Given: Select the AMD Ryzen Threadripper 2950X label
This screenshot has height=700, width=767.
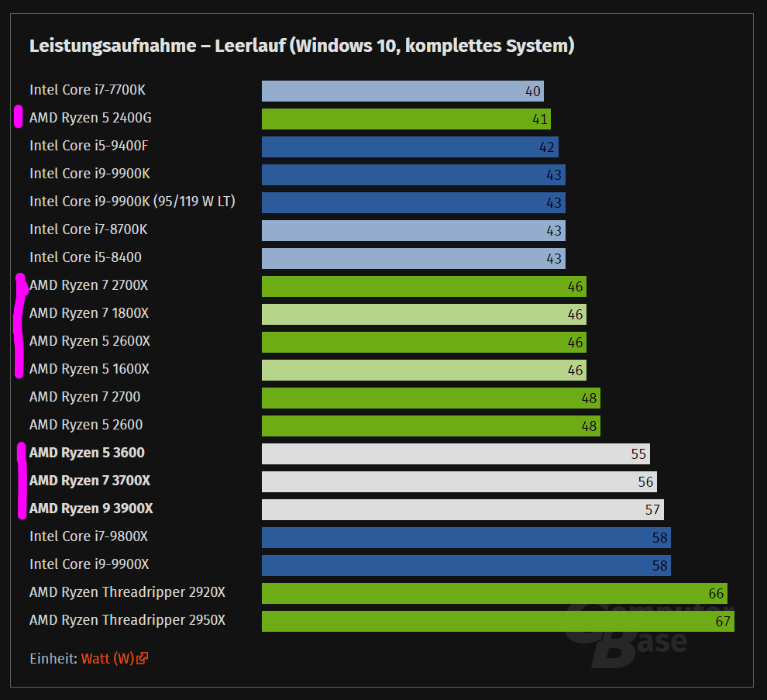Looking at the screenshot, I should pyautogui.click(x=127, y=620).
